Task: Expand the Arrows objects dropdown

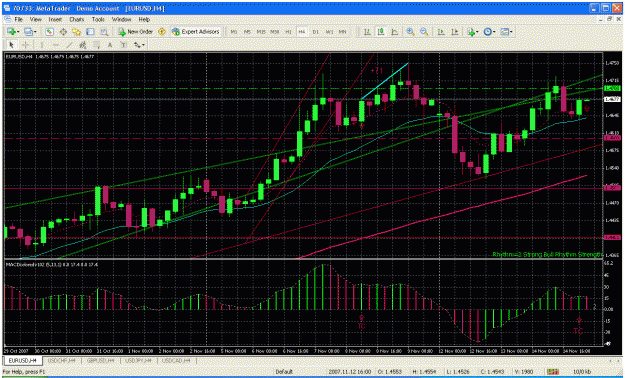Action: (140, 45)
